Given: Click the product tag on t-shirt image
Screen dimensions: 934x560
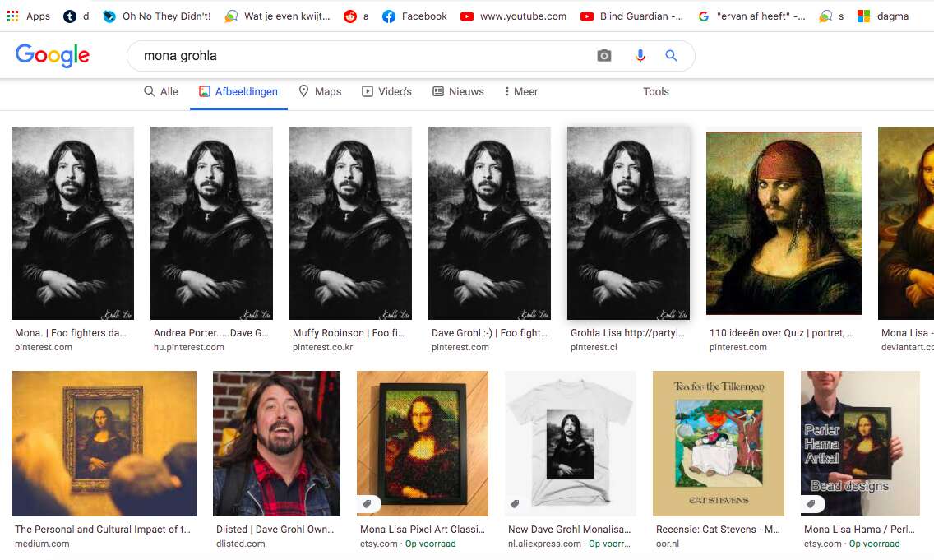Looking at the screenshot, I should click(x=516, y=504).
